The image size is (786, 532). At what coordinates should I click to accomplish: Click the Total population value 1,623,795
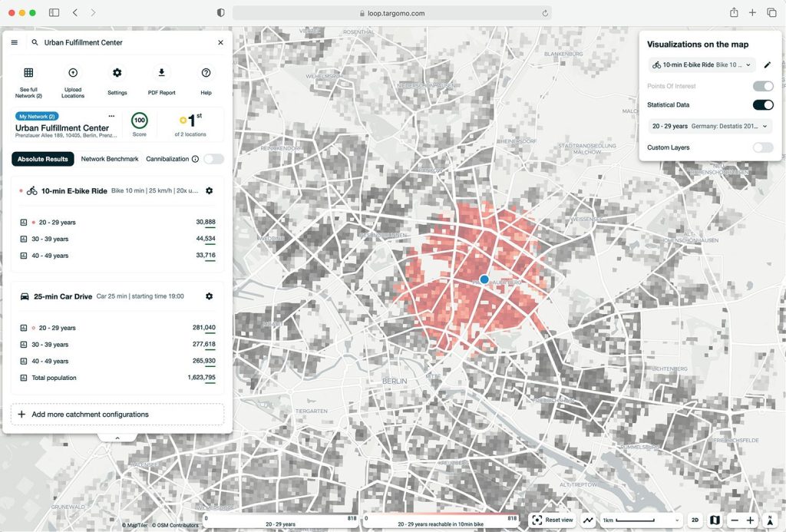click(202, 377)
